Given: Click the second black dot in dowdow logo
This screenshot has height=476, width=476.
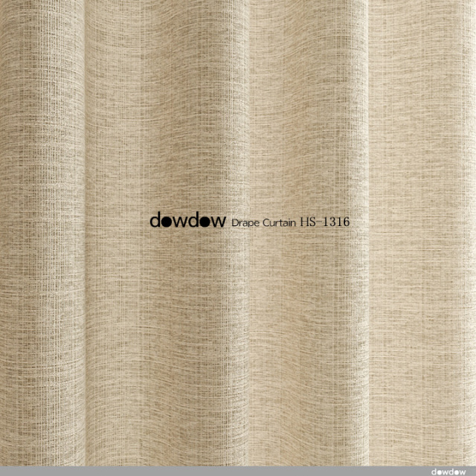Looking at the screenshot, I should click(205, 222).
